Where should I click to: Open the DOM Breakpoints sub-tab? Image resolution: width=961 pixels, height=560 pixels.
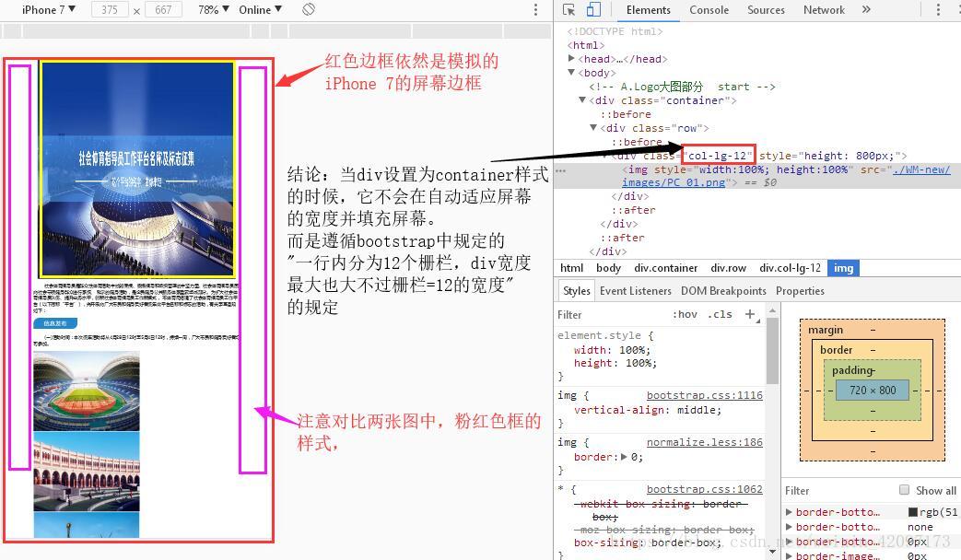(x=723, y=291)
